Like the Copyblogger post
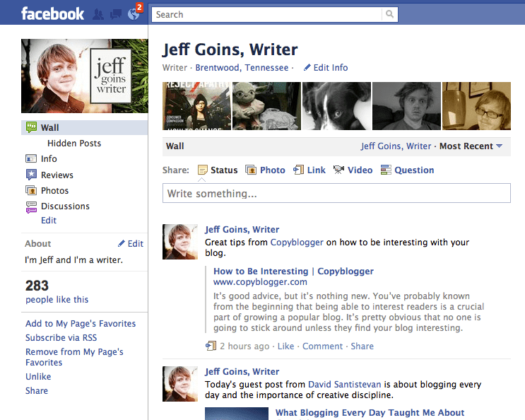Screen dimensions: 525x420 [x=285, y=346]
